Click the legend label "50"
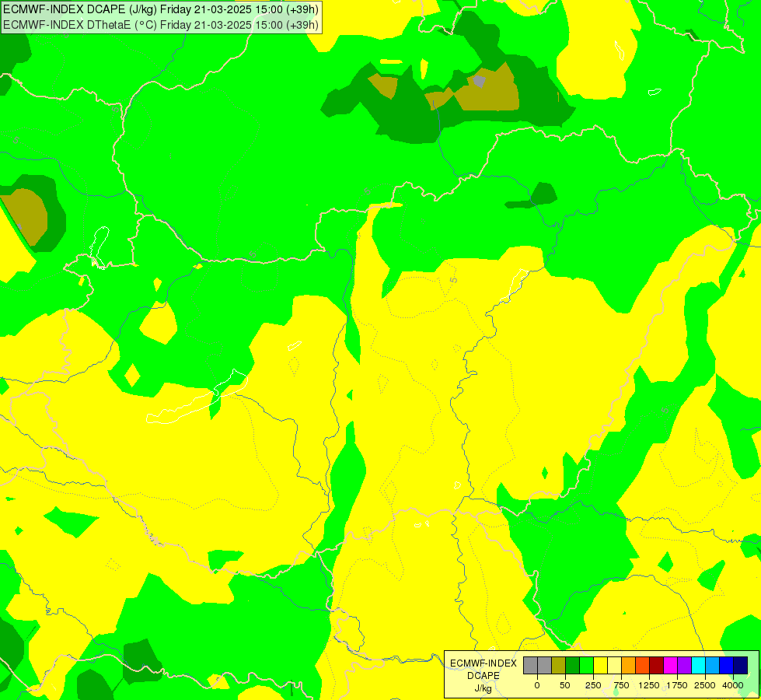761x700 pixels. 565,685
